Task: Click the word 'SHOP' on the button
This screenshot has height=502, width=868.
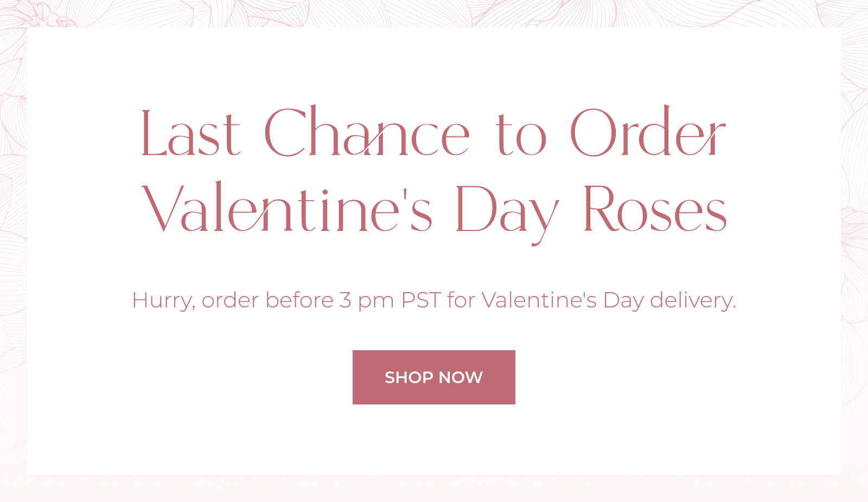Action: tap(409, 377)
